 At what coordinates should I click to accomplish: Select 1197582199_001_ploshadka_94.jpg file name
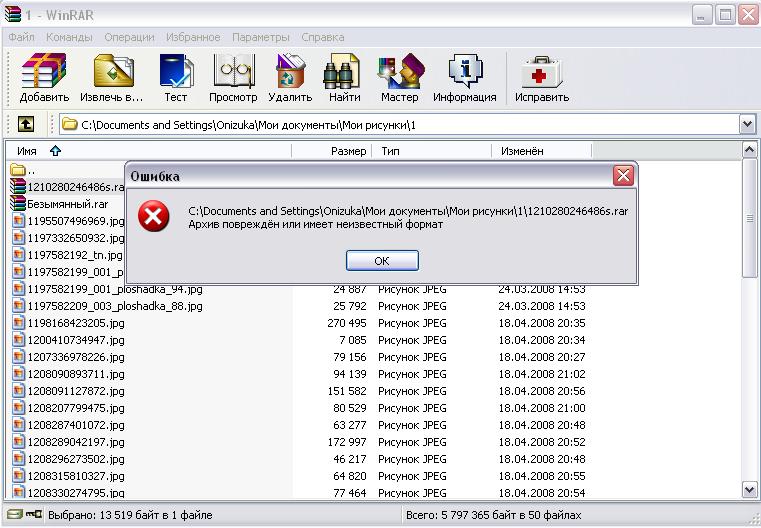pyautogui.click(x=115, y=289)
